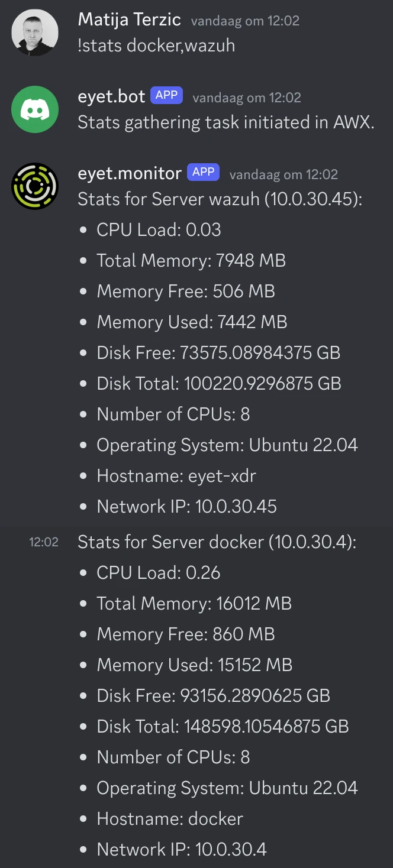Select the '!stats docker,wazuh' command message
This screenshot has width=393, height=868.
(156, 46)
